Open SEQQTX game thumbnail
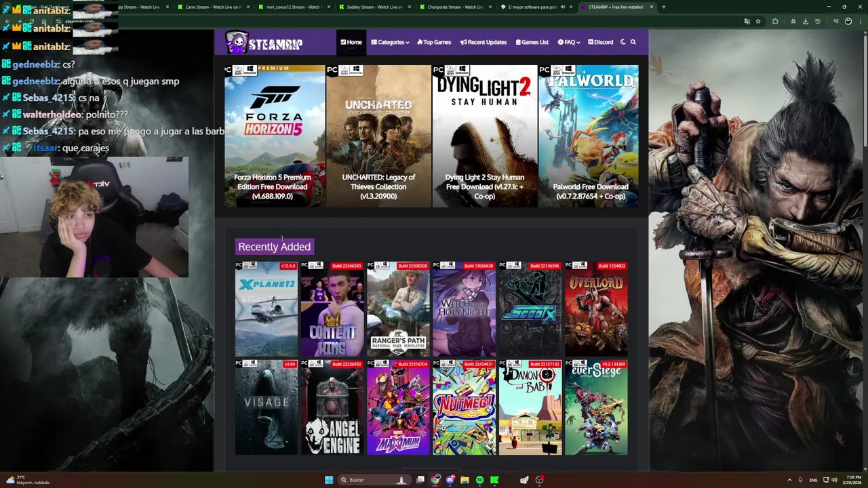 (x=530, y=309)
